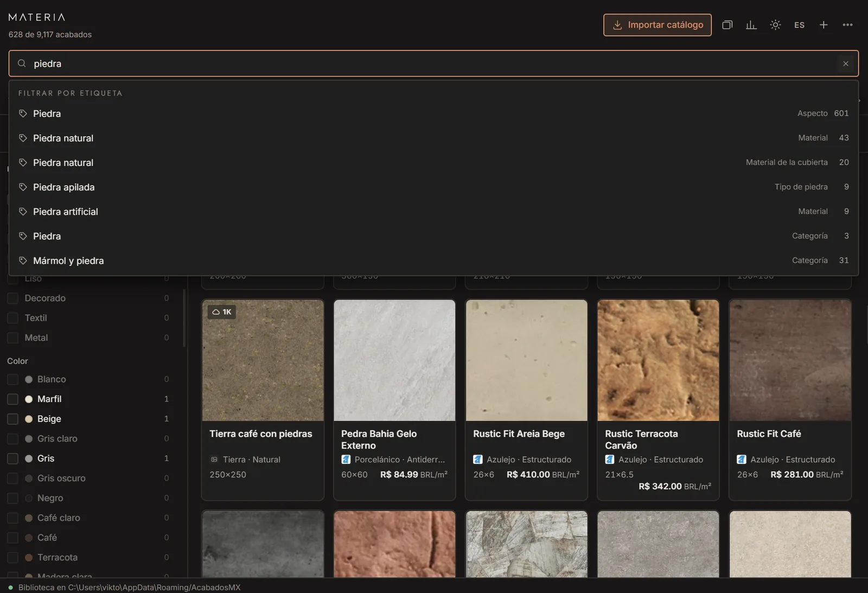Check the Metal filter checkbox

pyautogui.click(x=13, y=338)
